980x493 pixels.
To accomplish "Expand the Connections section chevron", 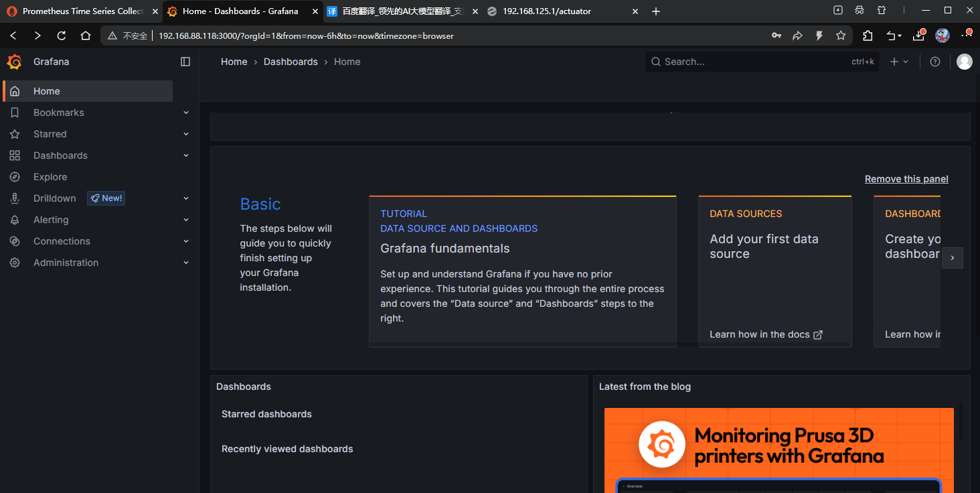I will tap(186, 241).
